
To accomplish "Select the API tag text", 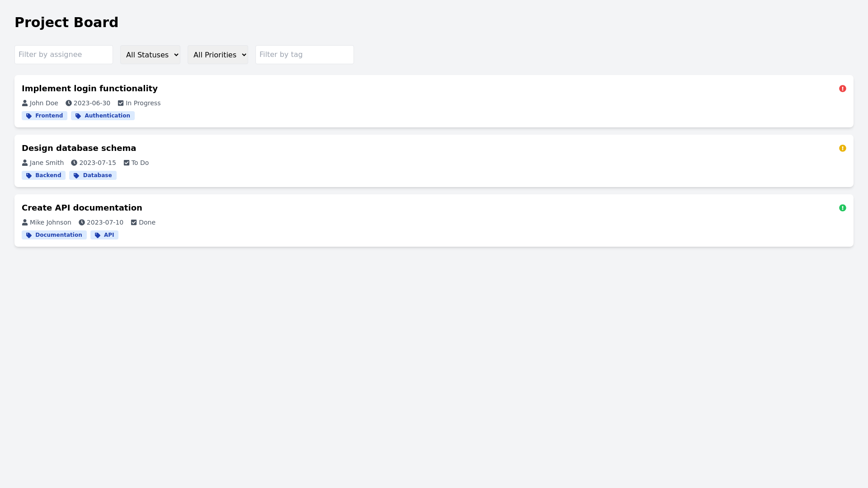I will pyautogui.click(x=109, y=235).
